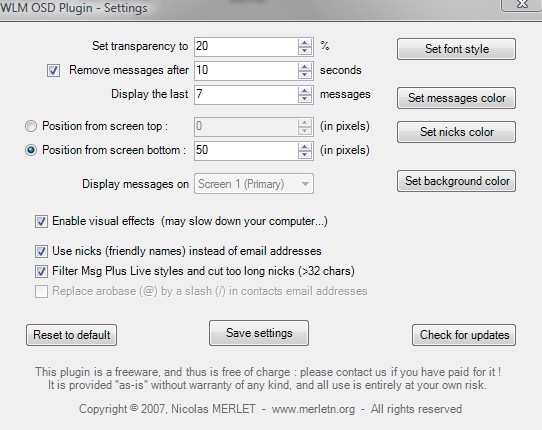Decrease displayed messages count spinner down
The image size is (542, 430).
point(305,99)
